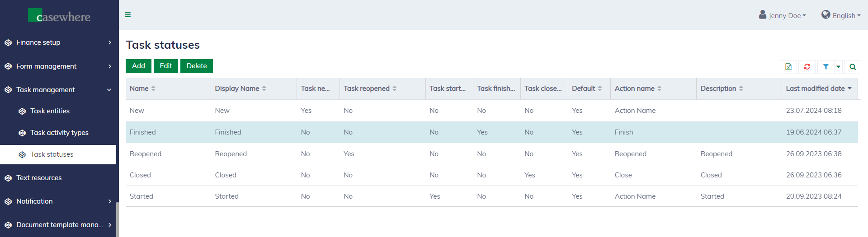The width and height of the screenshot is (868, 237).
Task: Toggle the hamburger sidebar menu icon
Action: pos(128,15)
